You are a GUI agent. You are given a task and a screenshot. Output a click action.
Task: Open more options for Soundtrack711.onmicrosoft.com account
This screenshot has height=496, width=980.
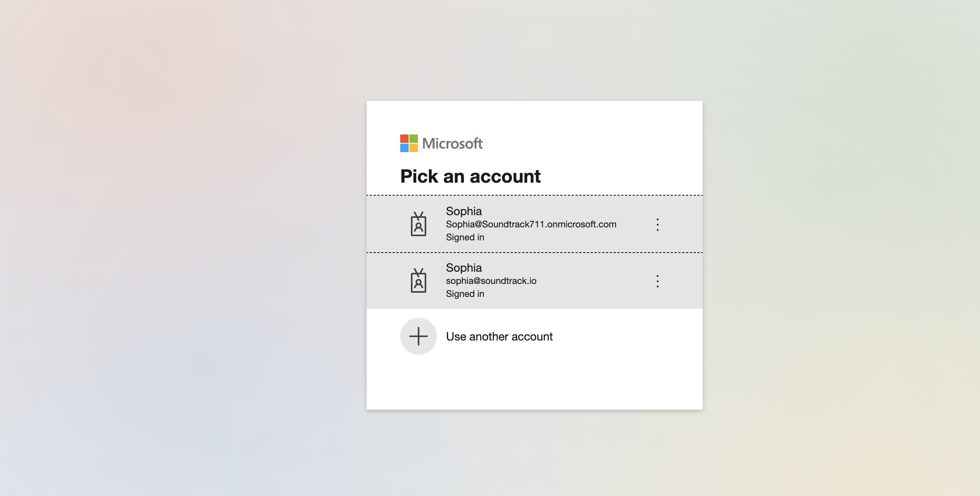click(x=657, y=225)
